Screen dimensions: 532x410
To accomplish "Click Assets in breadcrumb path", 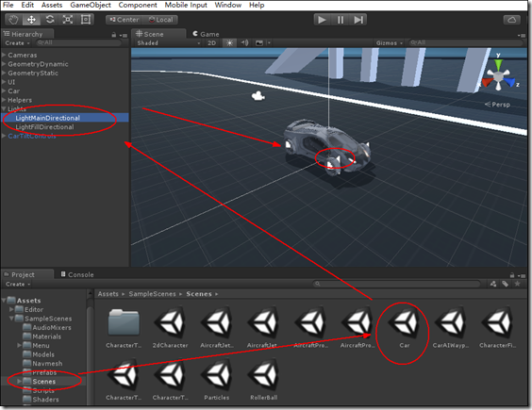I will pyautogui.click(x=108, y=294).
